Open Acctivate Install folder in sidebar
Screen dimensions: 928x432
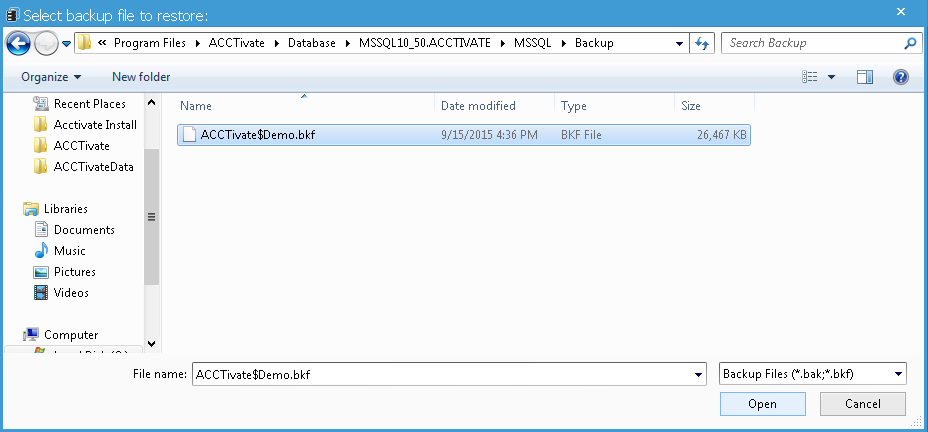95,125
